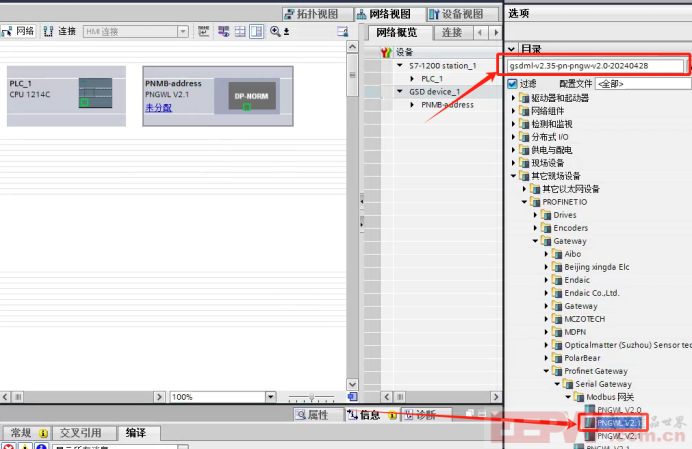This screenshot has width=692, height=449.
Task: Open the 信息 info tab
Action: 371,415
